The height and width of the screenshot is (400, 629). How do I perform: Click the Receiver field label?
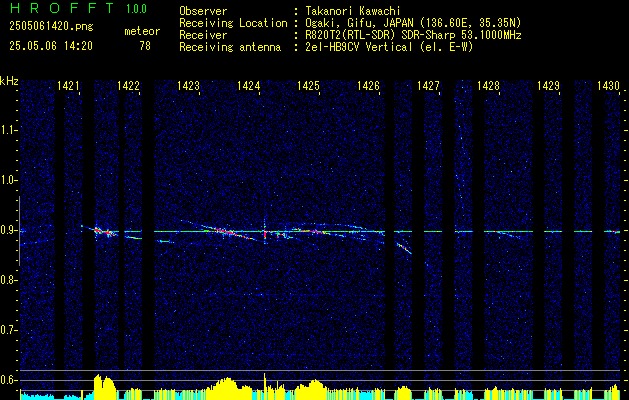pyautogui.click(x=203, y=35)
